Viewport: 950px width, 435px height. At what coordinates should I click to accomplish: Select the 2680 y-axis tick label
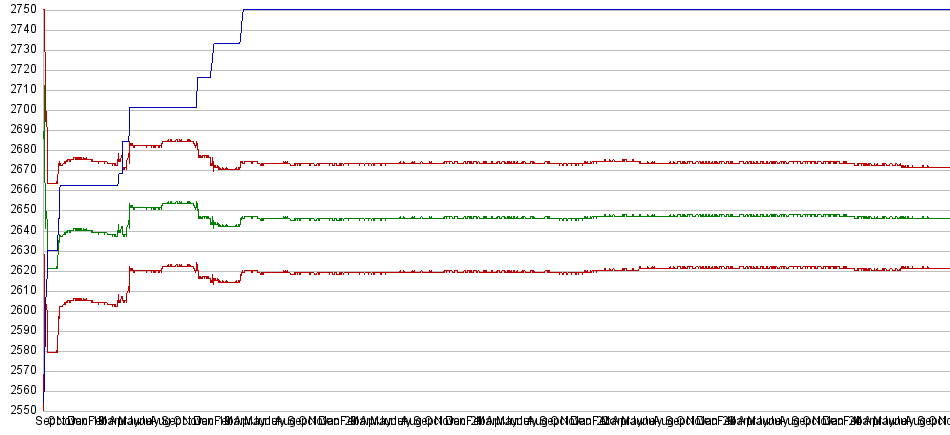[20, 149]
